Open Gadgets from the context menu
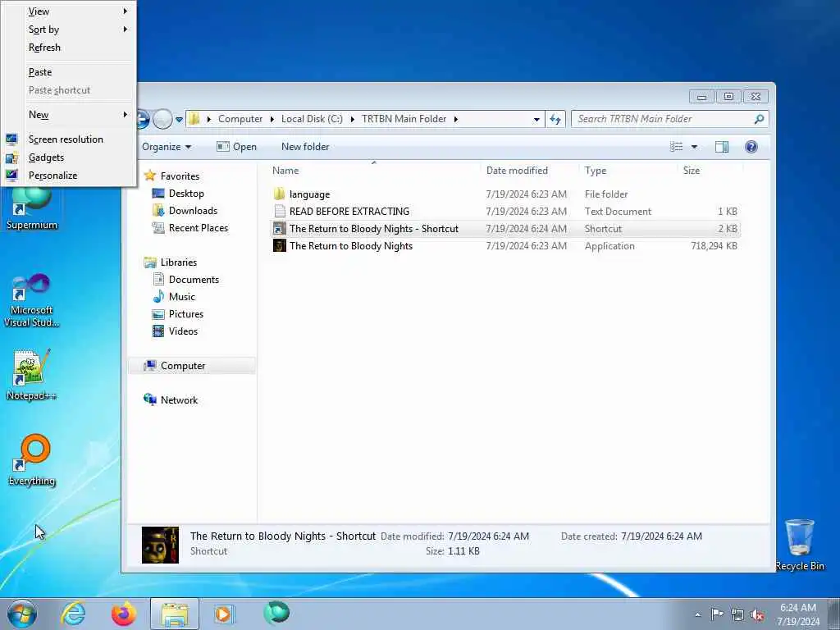Screen dimensions: 840x630 tap(69, 157)
